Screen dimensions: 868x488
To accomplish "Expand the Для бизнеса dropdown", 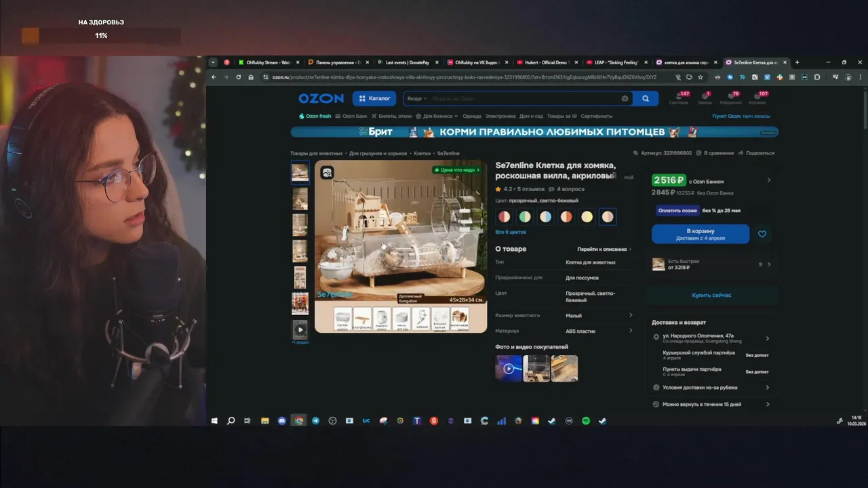I will point(437,116).
